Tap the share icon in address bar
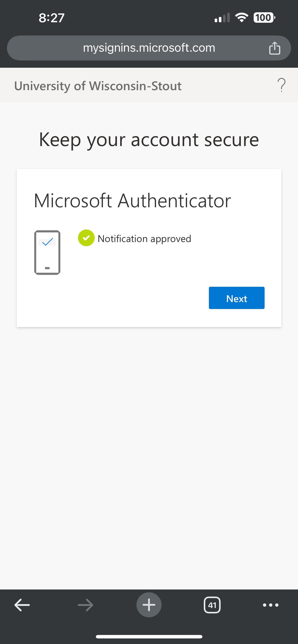The image size is (298, 644). pyautogui.click(x=275, y=48)
